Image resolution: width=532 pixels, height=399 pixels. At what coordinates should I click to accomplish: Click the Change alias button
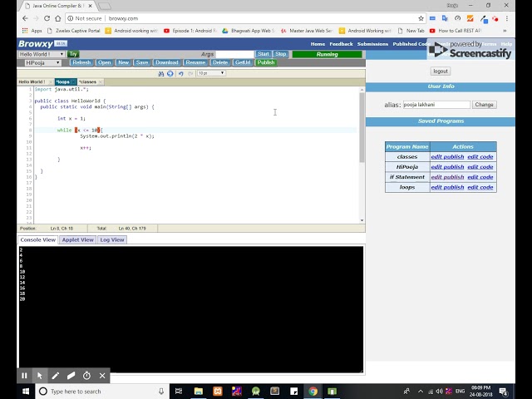click(484, 105)
